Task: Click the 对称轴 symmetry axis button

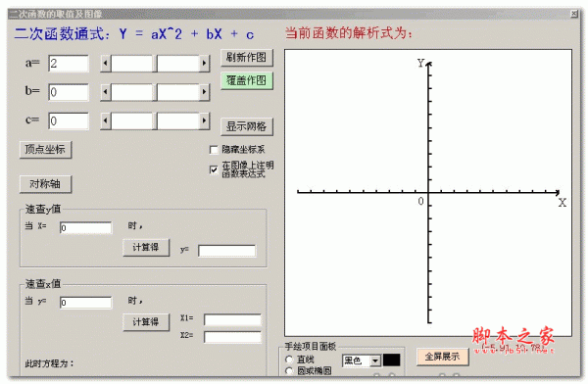Action: pyautogui.click(x=45, y=184)
